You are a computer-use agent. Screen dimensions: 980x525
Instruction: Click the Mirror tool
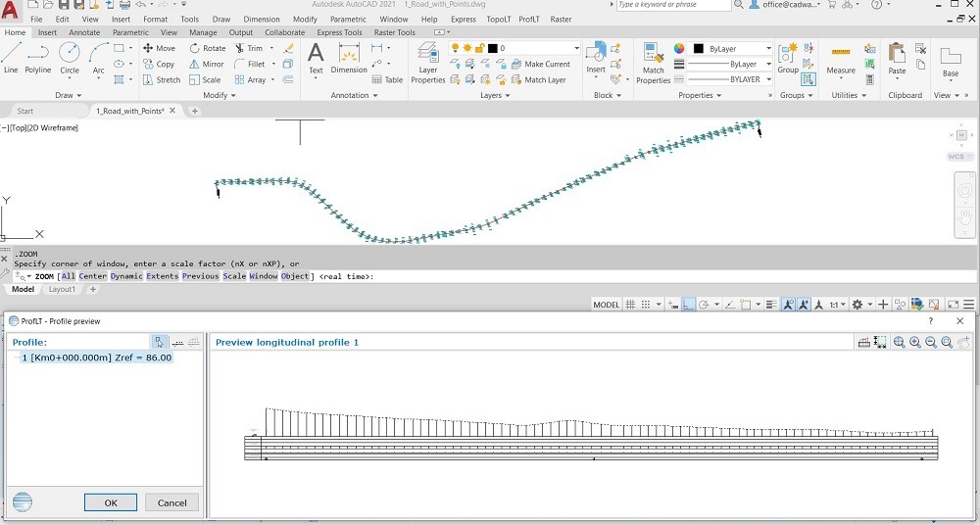tap(206, 64)
